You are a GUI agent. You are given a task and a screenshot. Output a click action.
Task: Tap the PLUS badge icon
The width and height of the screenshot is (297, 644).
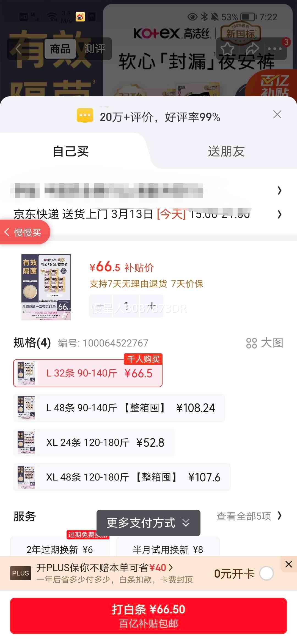[21, 573]
